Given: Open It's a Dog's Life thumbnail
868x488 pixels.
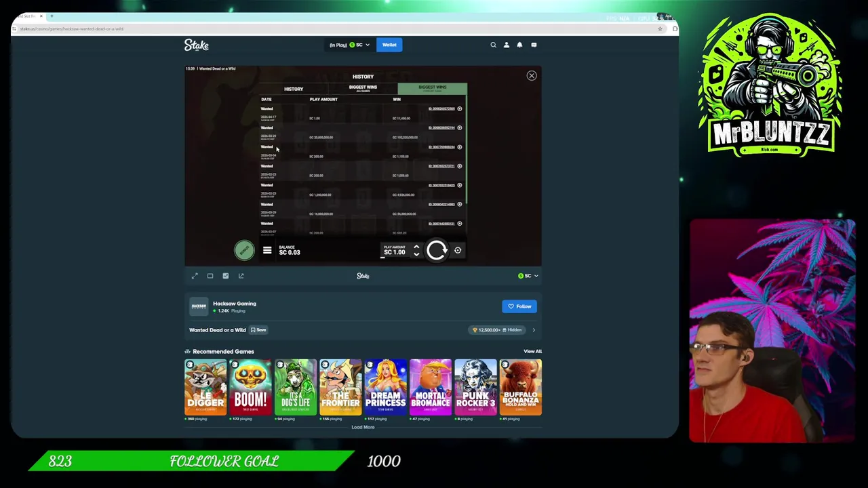Looking at the screenshot, I should pyautogui.click(x=296, y=387).
